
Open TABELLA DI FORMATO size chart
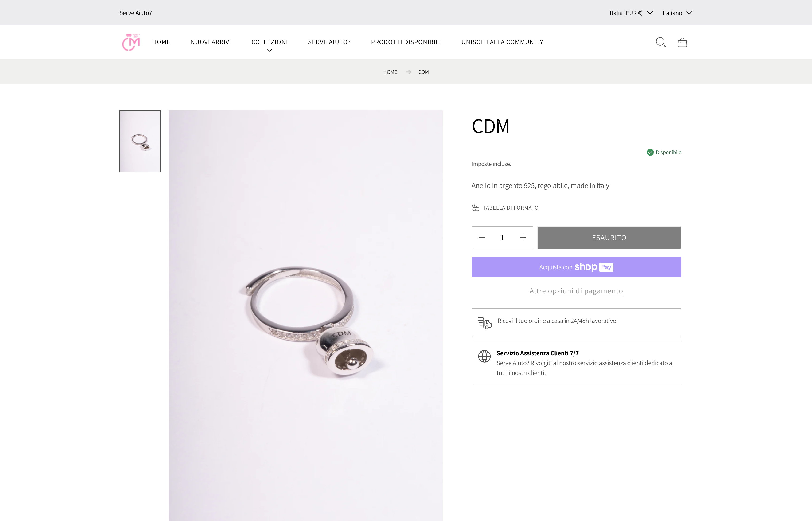point(511,207)
